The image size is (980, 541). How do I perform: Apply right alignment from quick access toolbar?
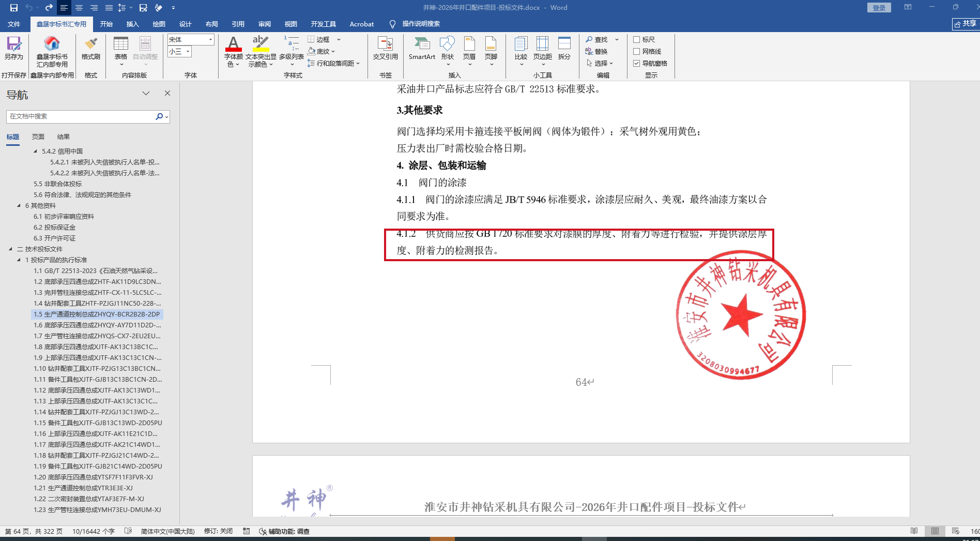click(x=94, y=8)
